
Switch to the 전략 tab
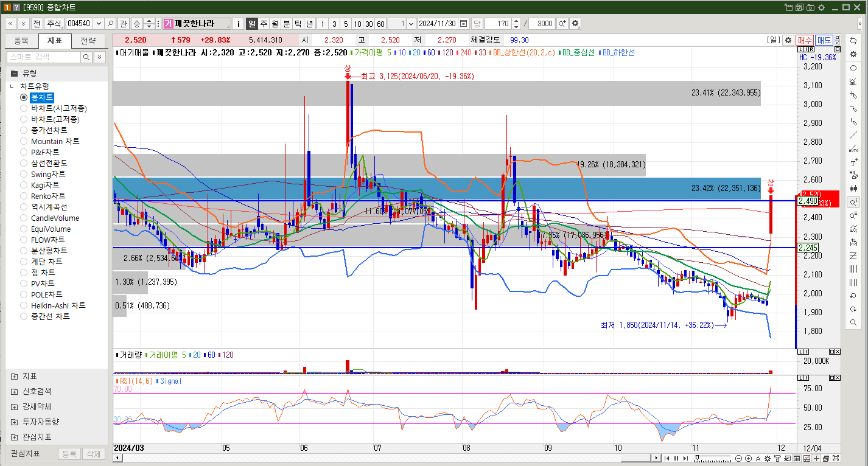(x=88, y=41)
